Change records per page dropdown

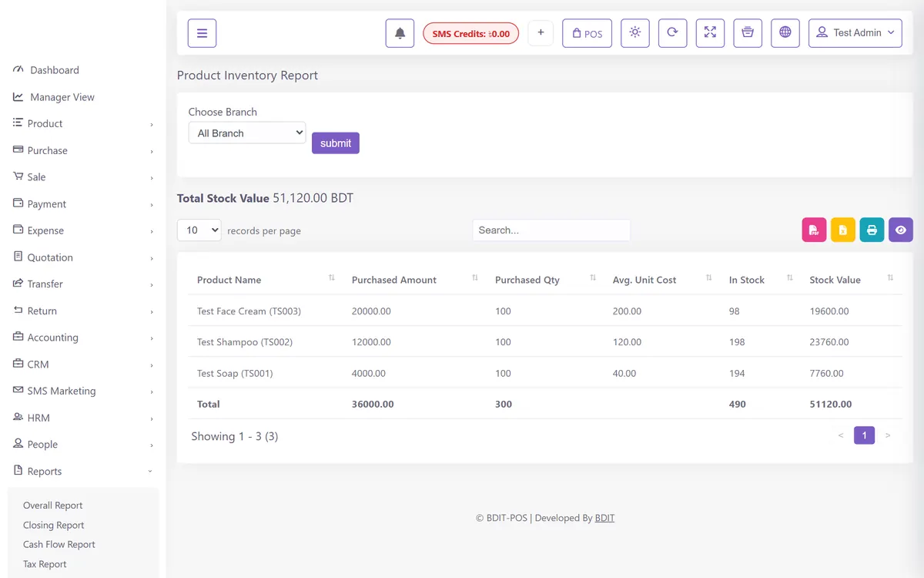click(x=199, y=230)
